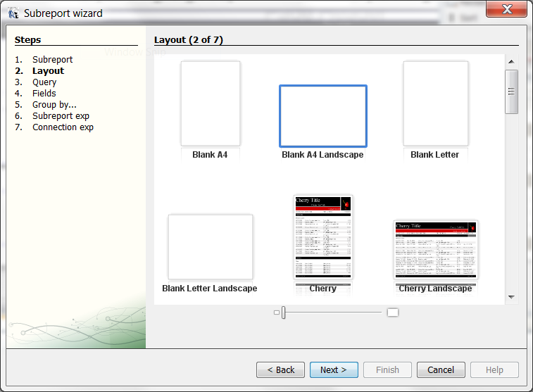Select the Blank A4 layout thumbnail
This screenshot has width=533, height=392.
coord(210,104)
